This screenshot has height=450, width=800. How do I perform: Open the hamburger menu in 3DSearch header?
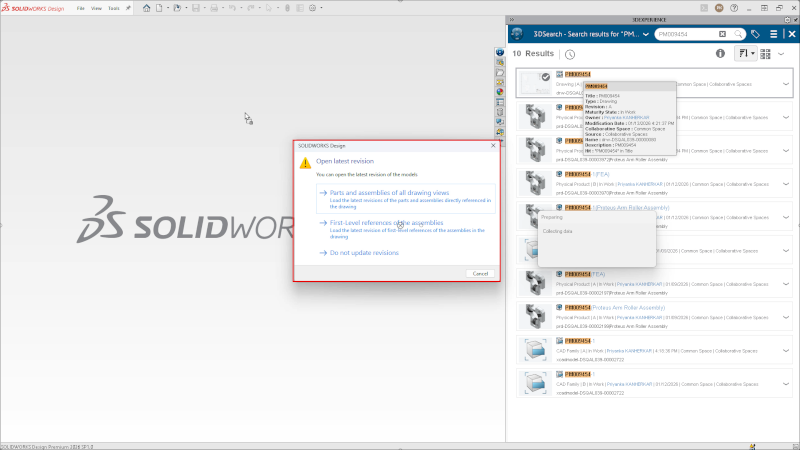[x=774, y=33]
